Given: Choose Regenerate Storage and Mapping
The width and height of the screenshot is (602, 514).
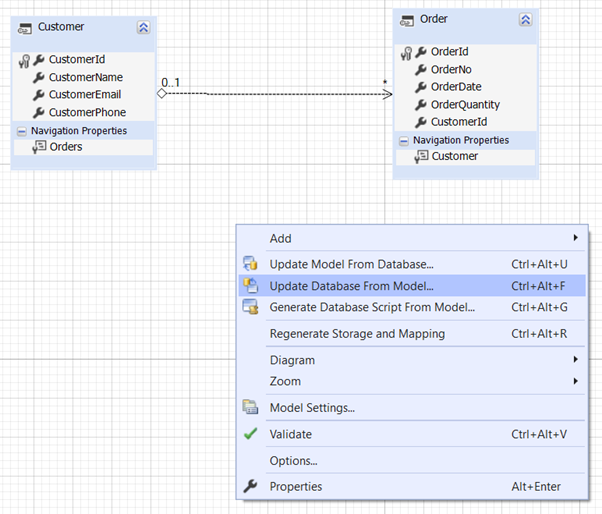Looking at the screenshot, I should tap(357, 333).
